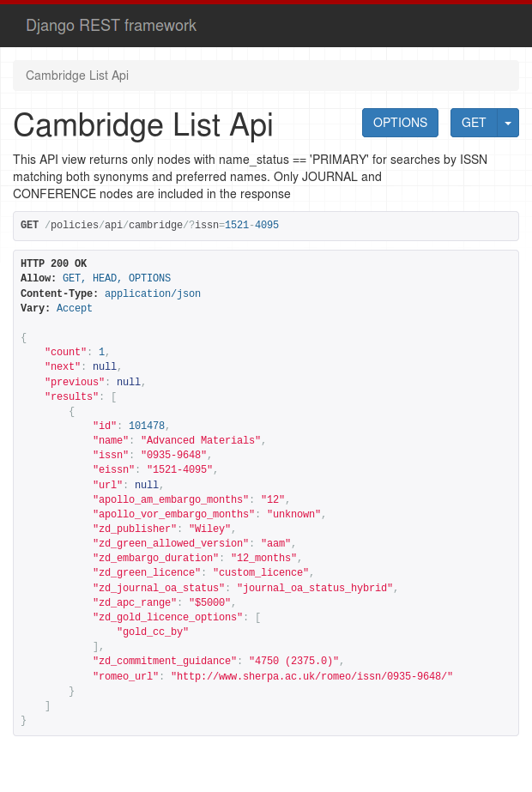Click the Allow header's GET, HEAD, OPTIONS value
Image resolution: width=532 pixels, height=792 pixels.
[117, 278]
